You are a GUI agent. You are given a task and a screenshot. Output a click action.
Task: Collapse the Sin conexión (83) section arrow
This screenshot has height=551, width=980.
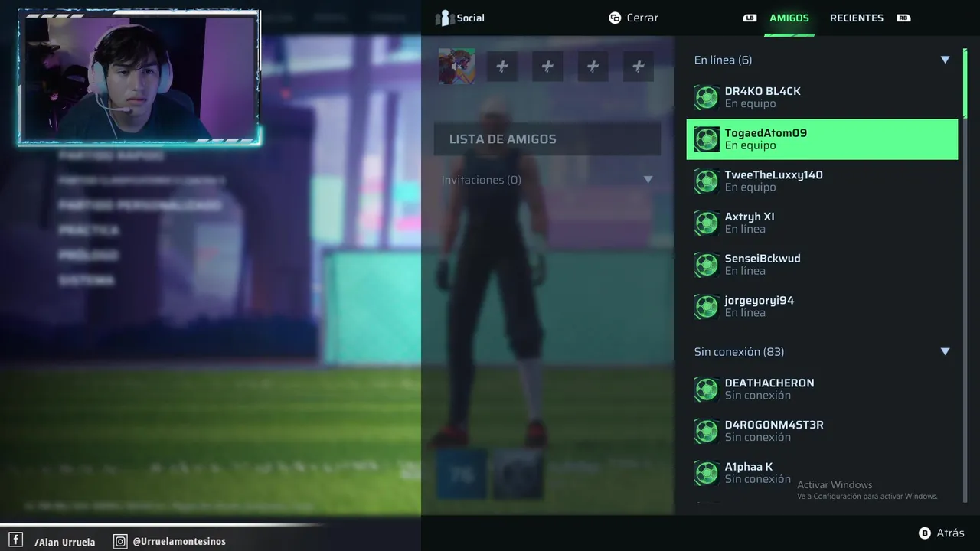point(945,351)
